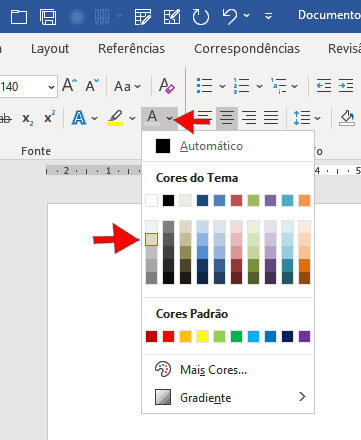Select standard red color swatch
The height and width of the screenshot is (440, 361).
(168, 337)
